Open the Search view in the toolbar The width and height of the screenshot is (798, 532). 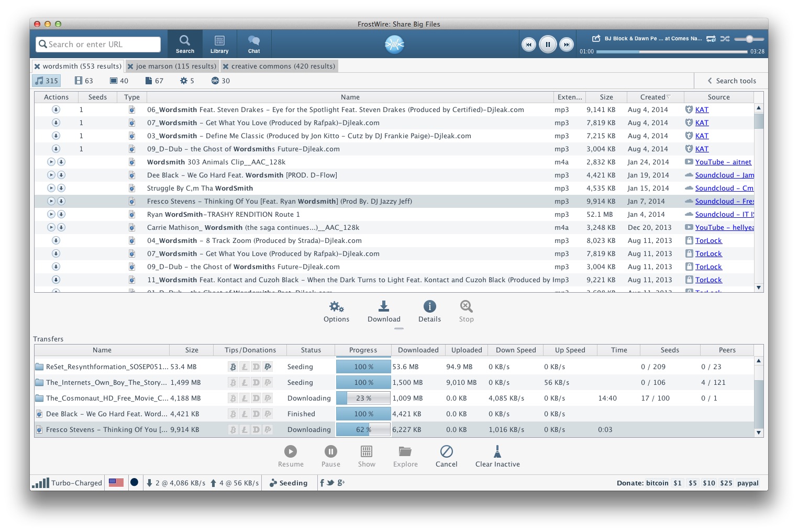185,44
